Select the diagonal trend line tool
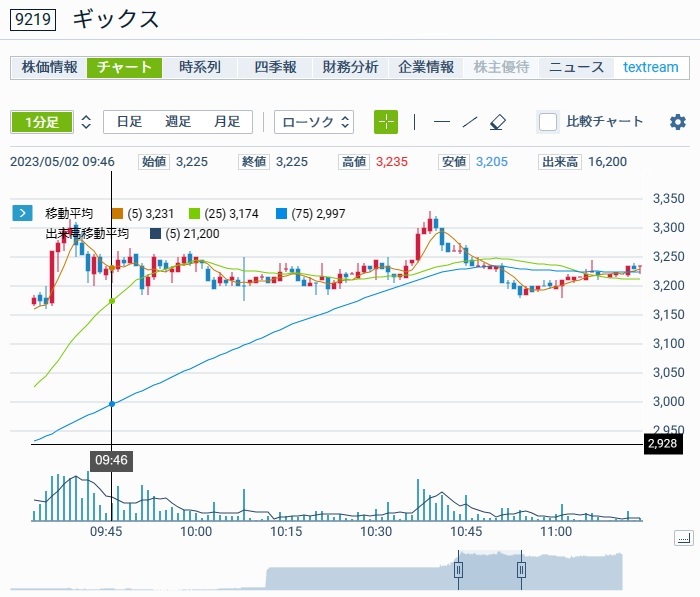 click(470, 122)
